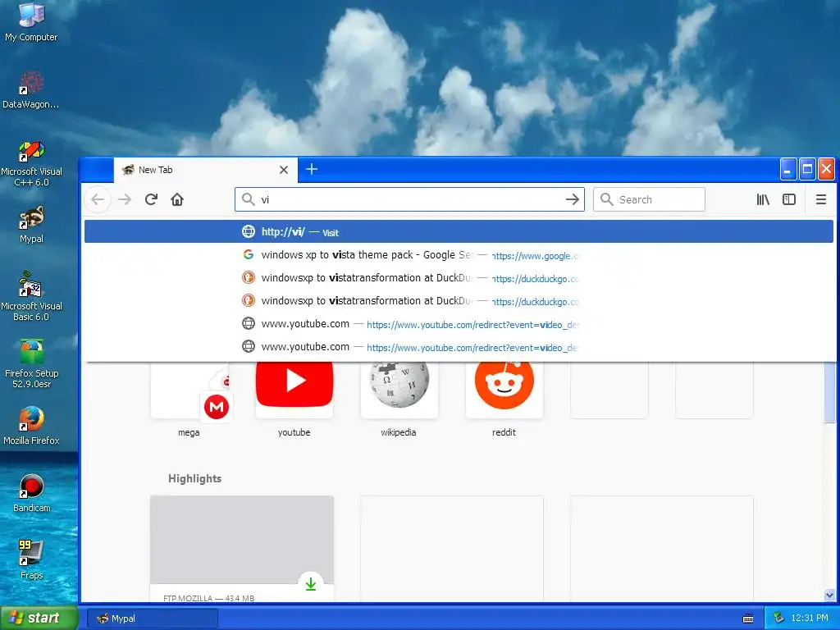Click the Back arrow in the browser toolbar
The width and height of the screenshot is (840, 630).
[x=98, y=200]
